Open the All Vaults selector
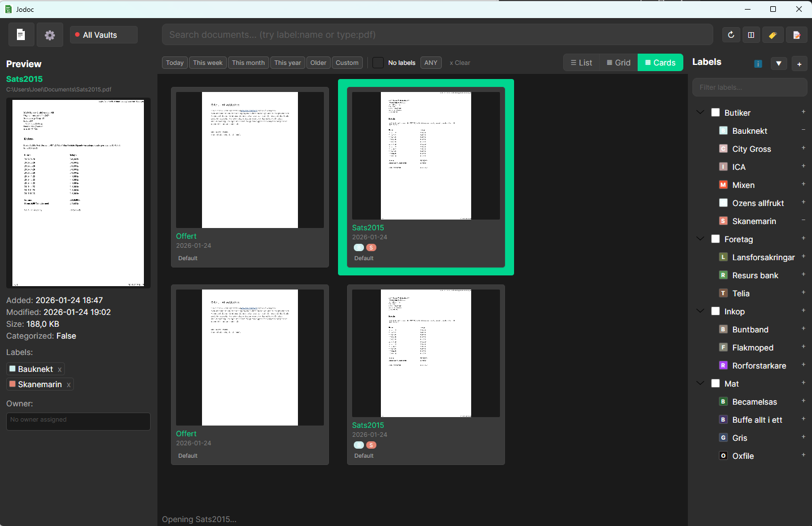Viewport: 812px width, 526px height. 103,34
